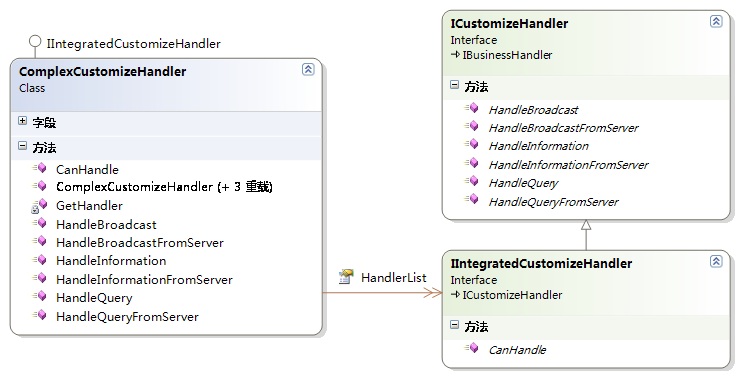The height and width of the screenshot is (377, 739).
Task: Click the IBusinessHandler inheritance arrow icon
Action: pos(455,55)
